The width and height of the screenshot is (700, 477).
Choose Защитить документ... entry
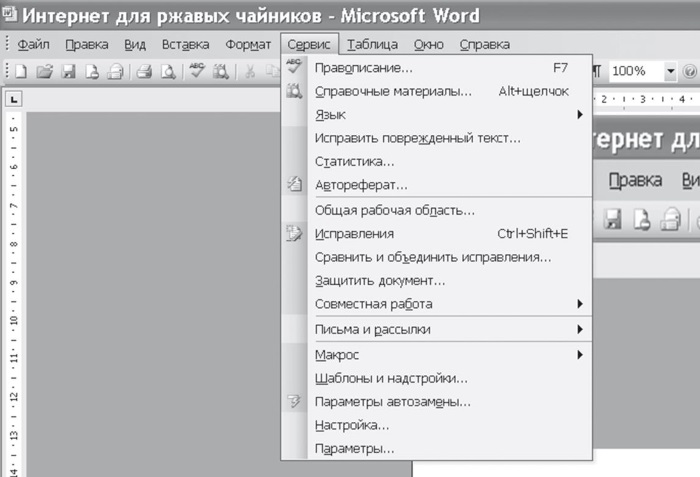[437, 280]
